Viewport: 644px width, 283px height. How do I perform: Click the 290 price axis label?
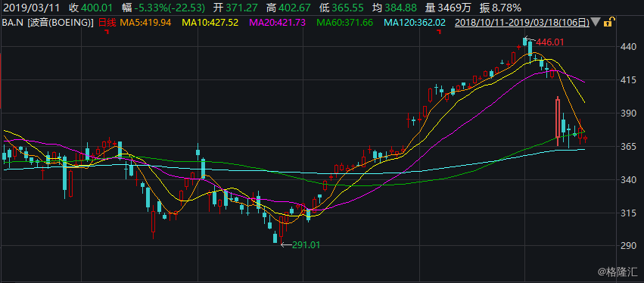click(629, 246)
